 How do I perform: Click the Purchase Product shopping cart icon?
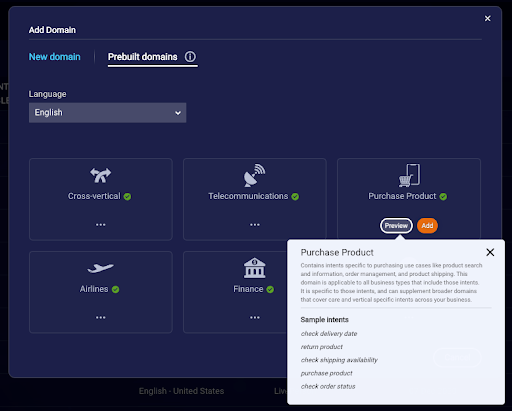pyautogui.click(x=409, y=175)
